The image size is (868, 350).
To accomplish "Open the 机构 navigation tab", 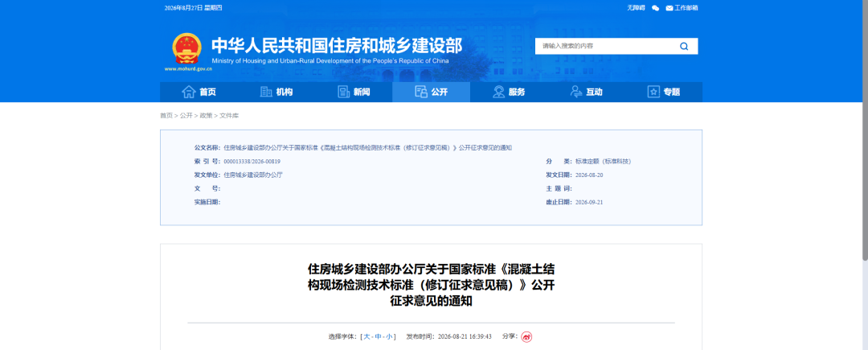I will click(276, 92).
